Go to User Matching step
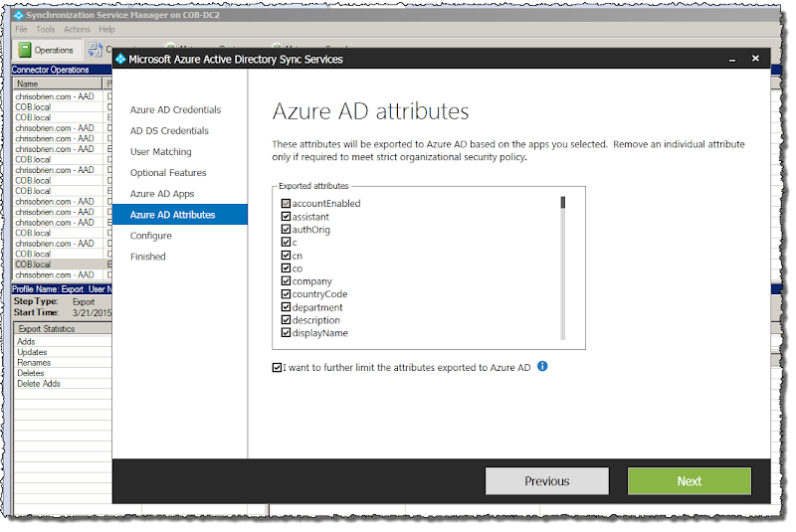This screenshot has height=532, width=796. click(160, 151)
